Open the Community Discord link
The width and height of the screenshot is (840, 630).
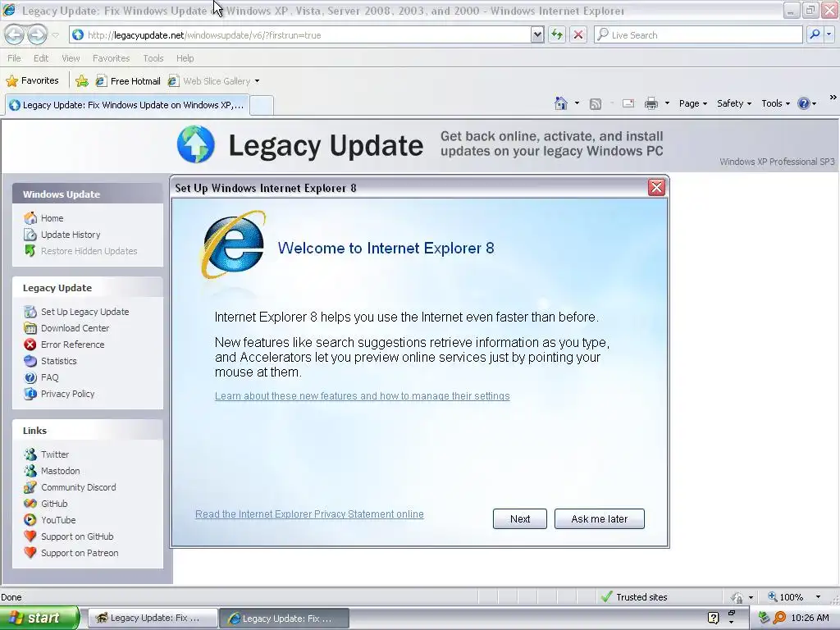pyautogui.click(x=78, y=487)
